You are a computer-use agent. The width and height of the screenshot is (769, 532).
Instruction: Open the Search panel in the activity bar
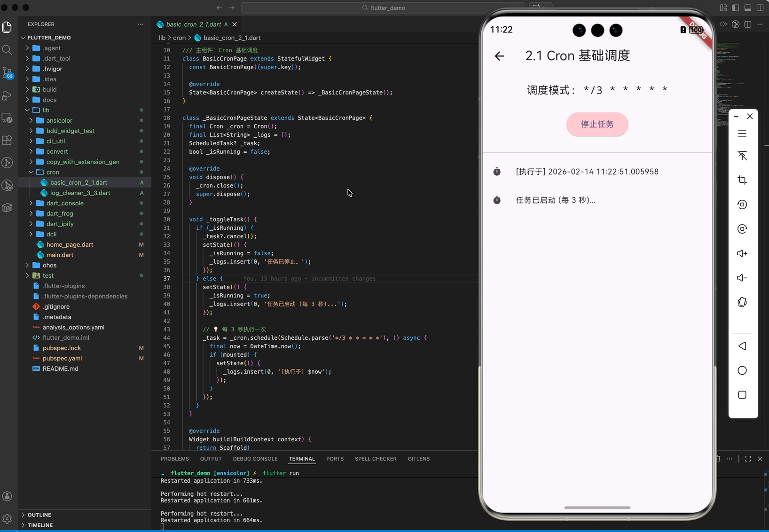(x=7, y=49)
